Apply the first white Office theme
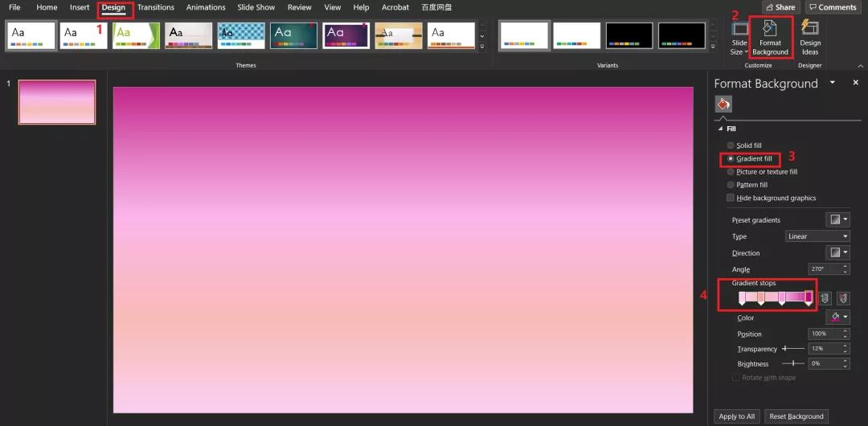Viewport: 868px width, 426px height. pyautogui.click(x=31, y=36)
